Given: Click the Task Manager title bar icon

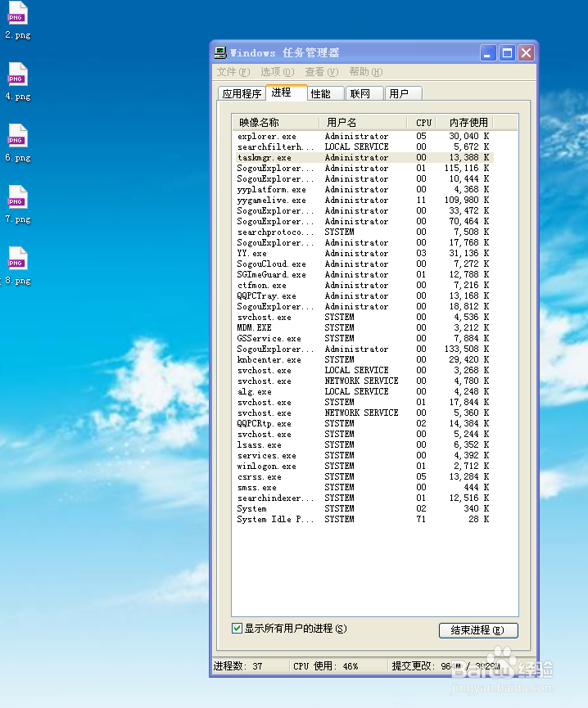Looking at the screenshot, I should click(x=220, y=53).
